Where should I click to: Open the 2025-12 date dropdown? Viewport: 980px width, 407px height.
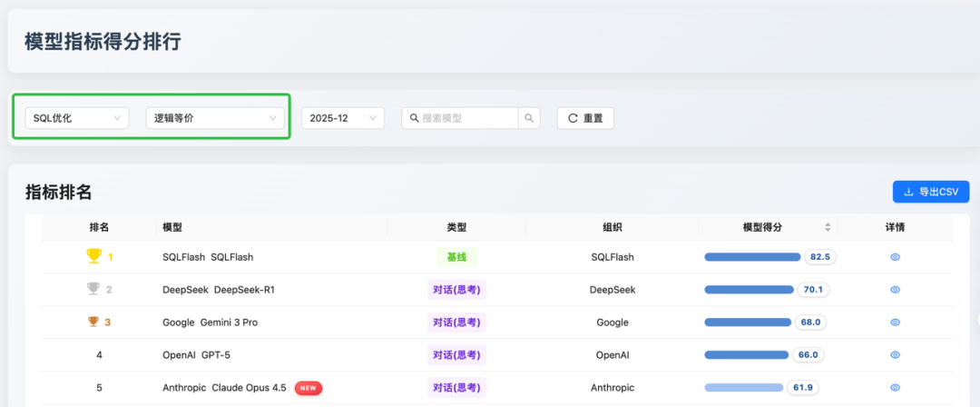[x=342, y=118]
